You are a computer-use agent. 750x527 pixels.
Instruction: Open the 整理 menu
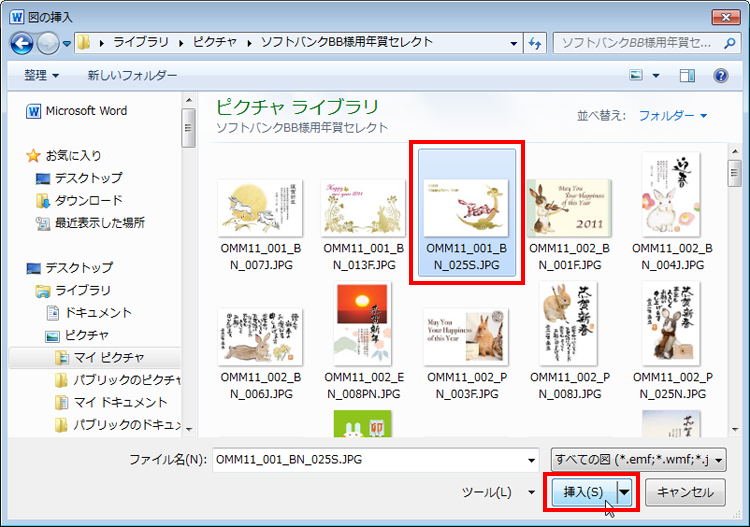click(42, 75)
